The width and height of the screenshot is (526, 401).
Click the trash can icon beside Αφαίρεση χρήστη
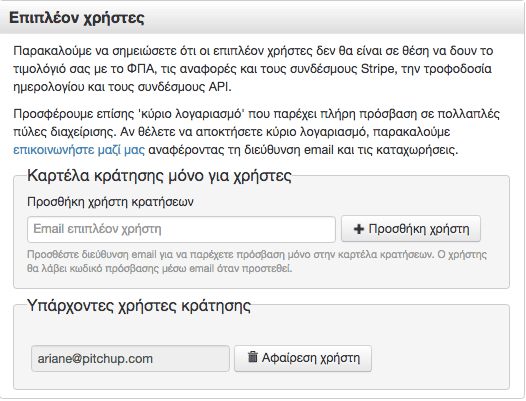[253, 357]
